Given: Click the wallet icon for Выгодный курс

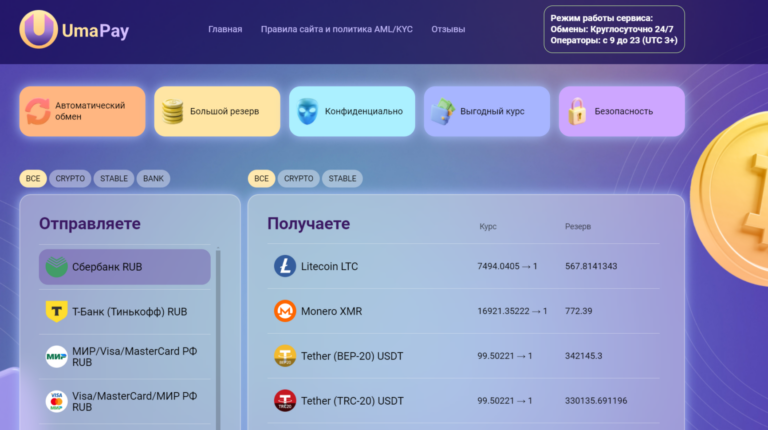Looking at the screenshot, I should point(443,111).
